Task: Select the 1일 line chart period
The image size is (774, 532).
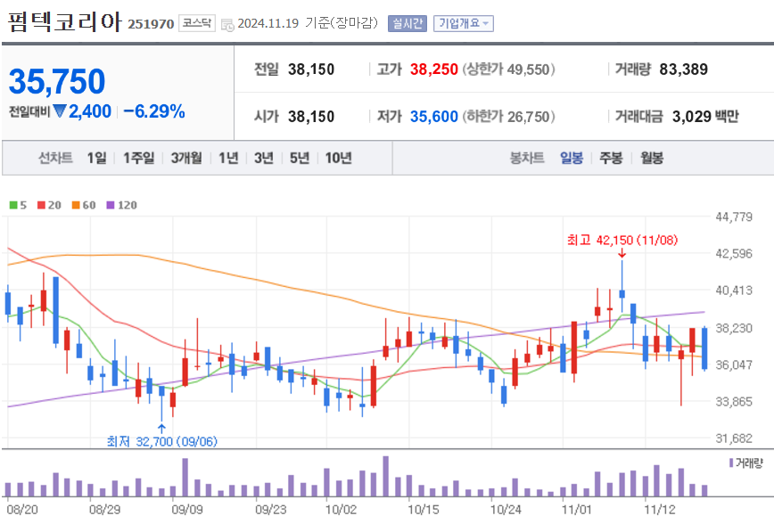Action: pyautogui.click(x=96, y=158)
